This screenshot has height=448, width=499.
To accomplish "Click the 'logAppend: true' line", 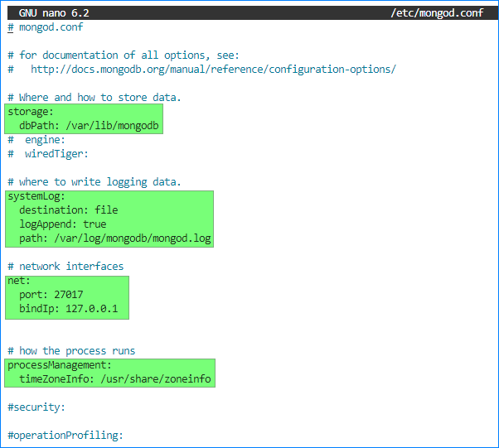I will (x=63, y=224).
